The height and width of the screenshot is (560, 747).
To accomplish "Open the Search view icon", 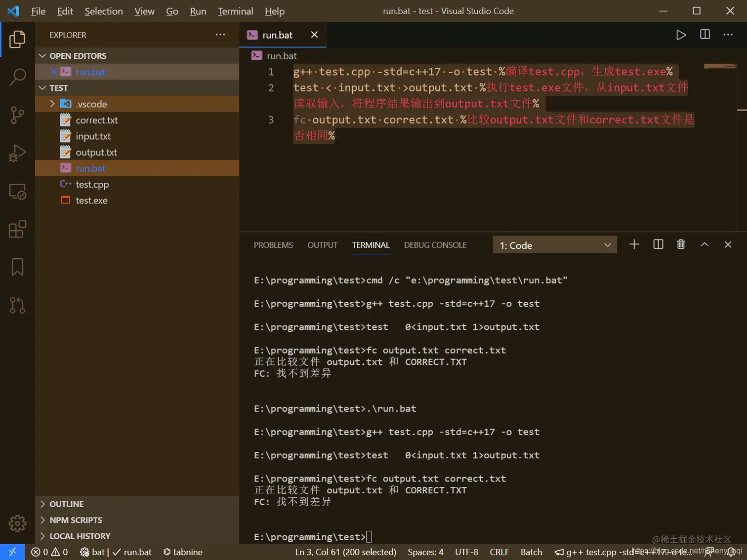I will point(17,77).
